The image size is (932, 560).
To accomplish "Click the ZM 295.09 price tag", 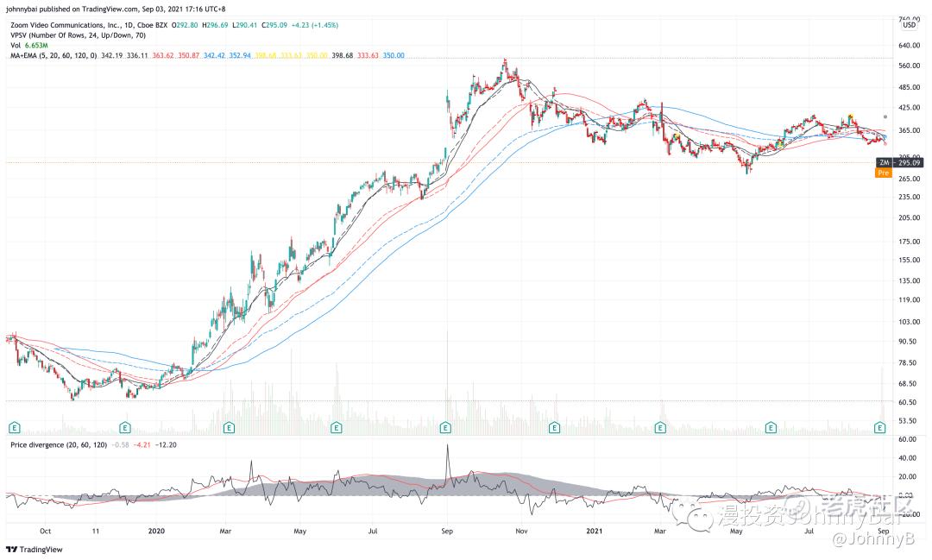I will click(x=899, y=162).
